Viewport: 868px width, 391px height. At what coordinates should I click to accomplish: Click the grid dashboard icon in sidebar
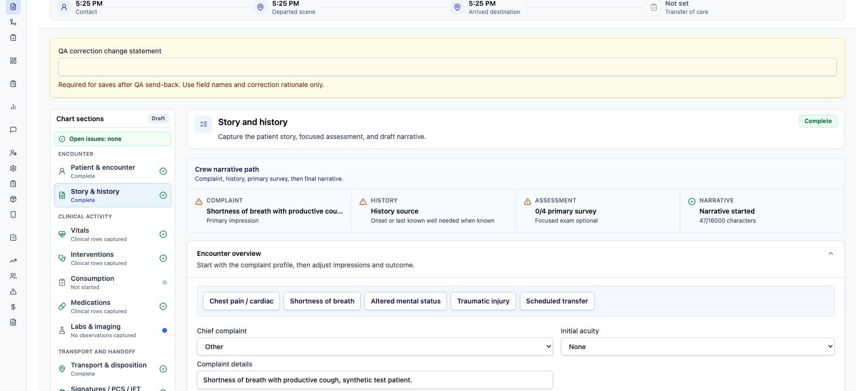click(13, 61)
